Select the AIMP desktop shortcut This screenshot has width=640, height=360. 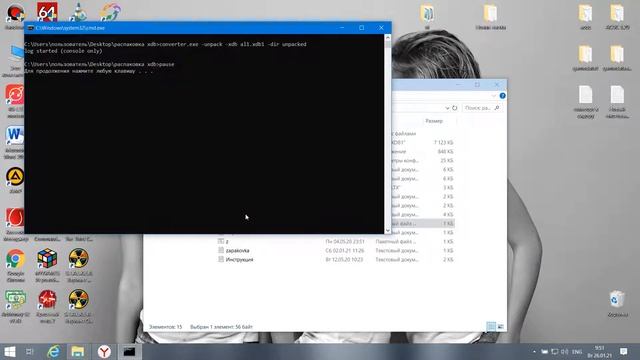(15, 180)
